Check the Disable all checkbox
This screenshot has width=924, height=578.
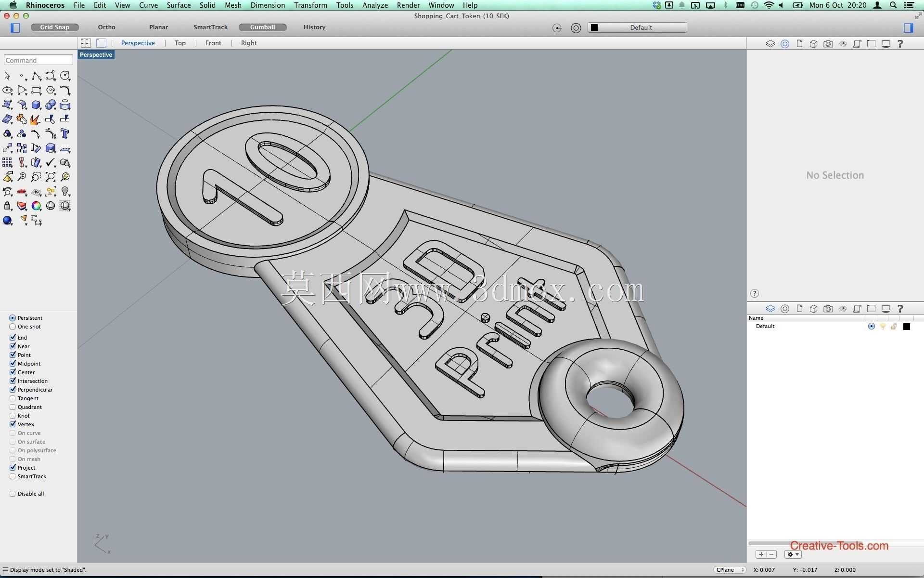[x=13, y=494]
